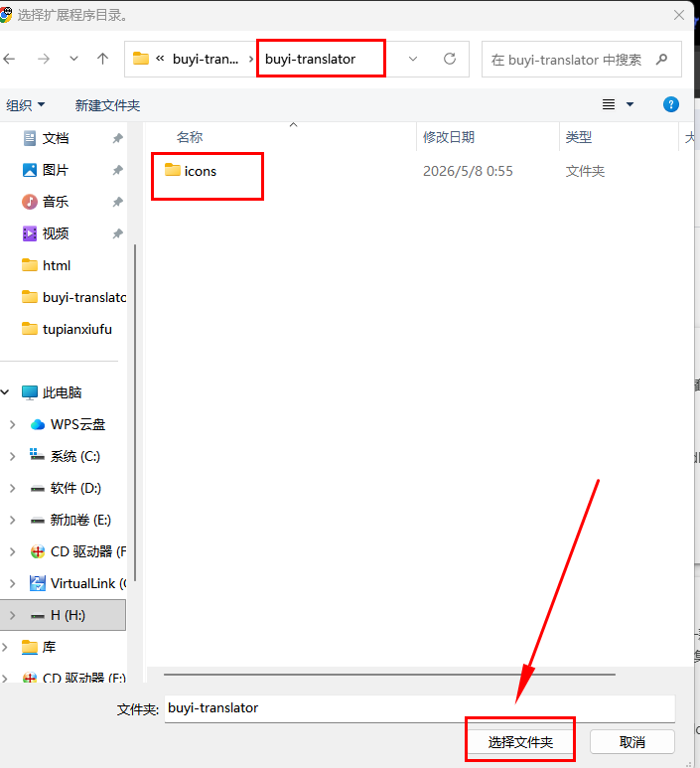The width and height of the screenshot is (700, 768).
Task: Click 新建文件夹 in the toolbar
Action: pos(107,105)
